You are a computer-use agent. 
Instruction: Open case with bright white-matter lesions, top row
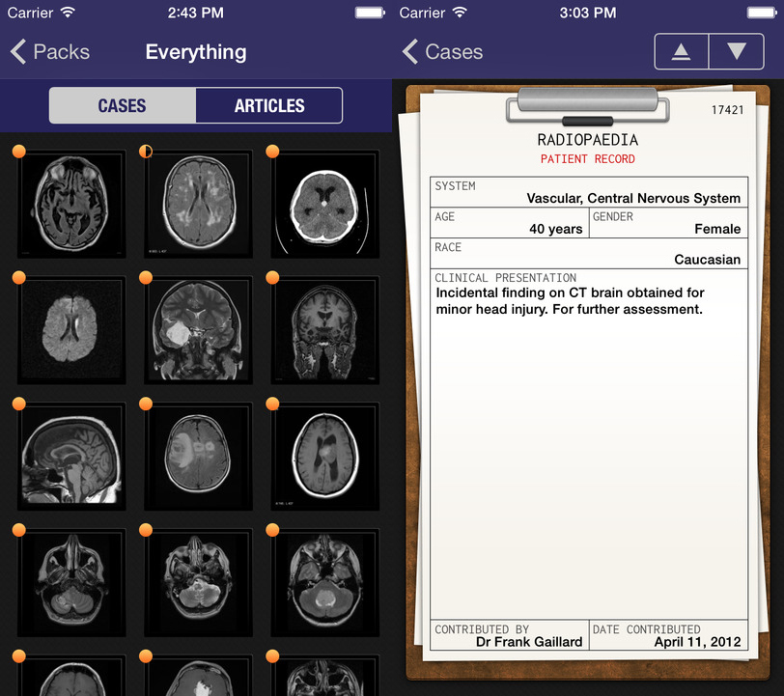199,204
